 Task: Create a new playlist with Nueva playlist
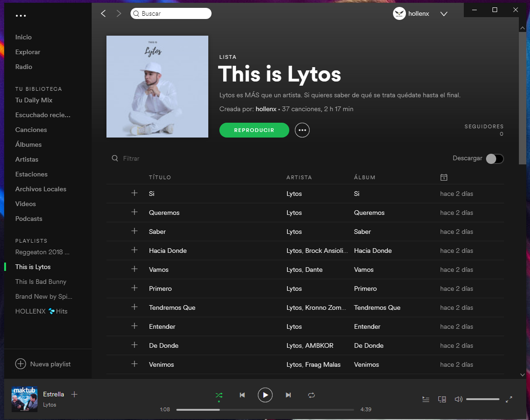[x=44, y=364]
